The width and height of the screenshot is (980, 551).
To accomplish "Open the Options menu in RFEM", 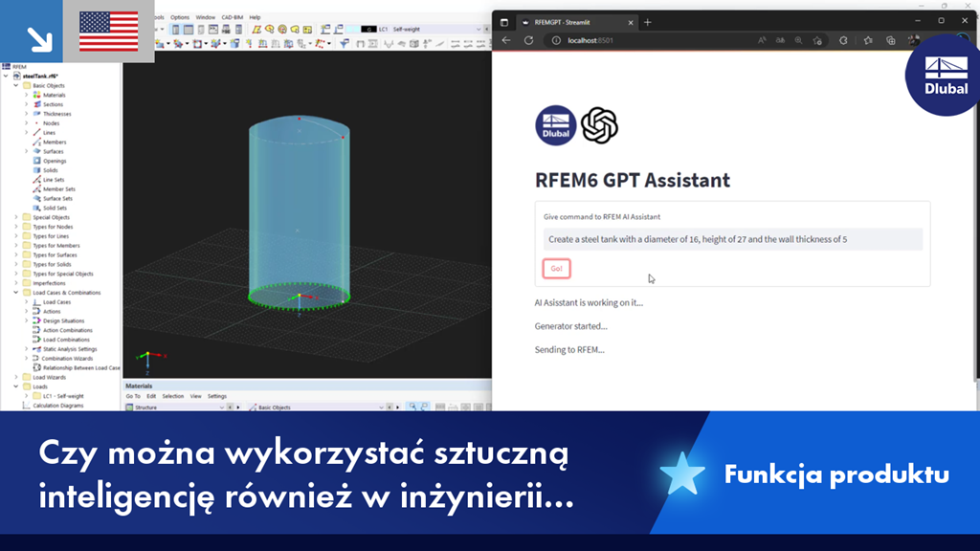I will click(179, 17).
